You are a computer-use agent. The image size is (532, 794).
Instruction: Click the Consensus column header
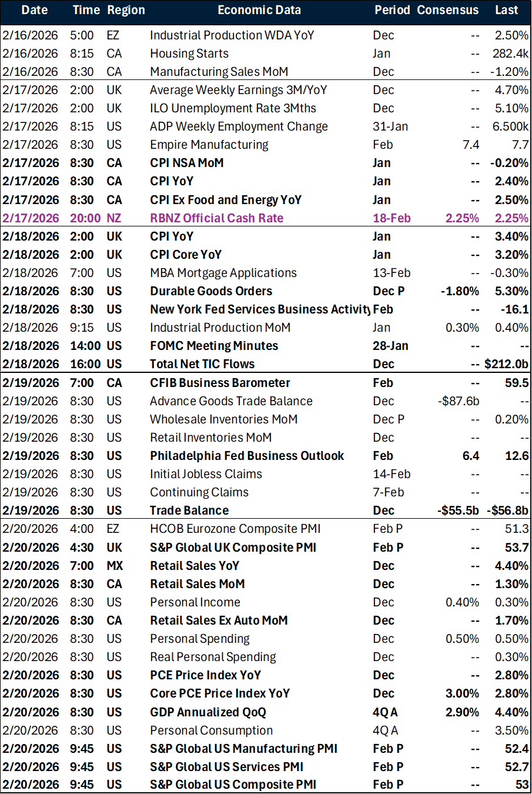[447, 10]
